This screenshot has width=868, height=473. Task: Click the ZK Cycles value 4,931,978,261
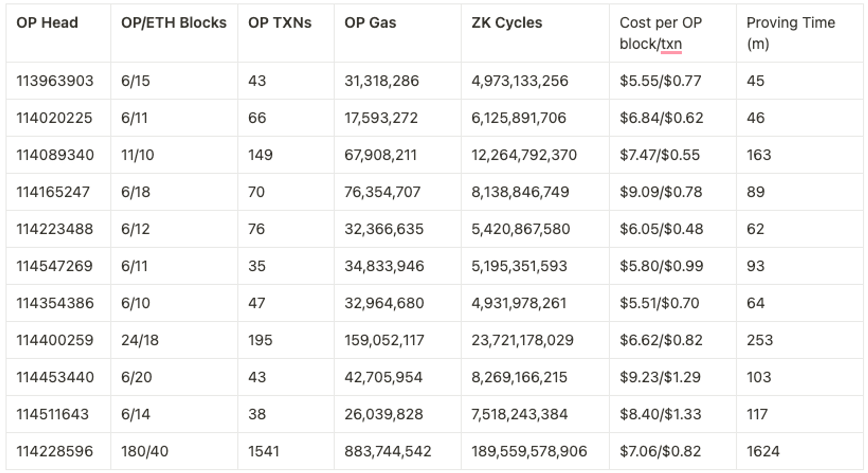coord(519,303)
